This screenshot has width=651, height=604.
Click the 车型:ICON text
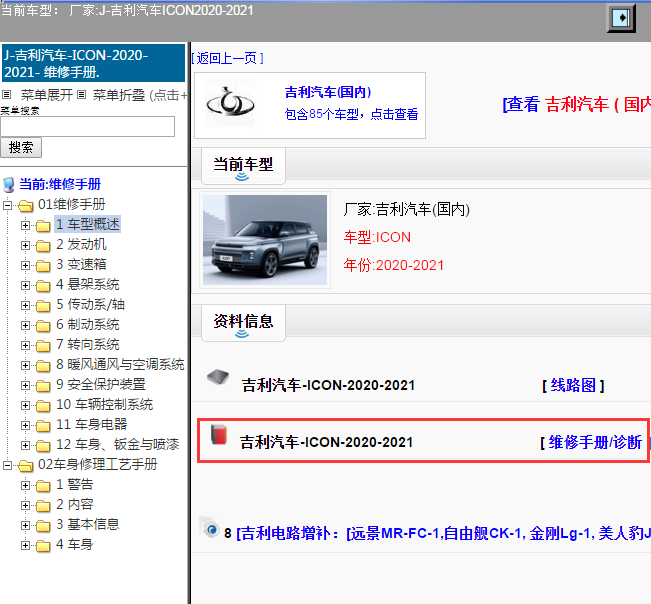377,237
